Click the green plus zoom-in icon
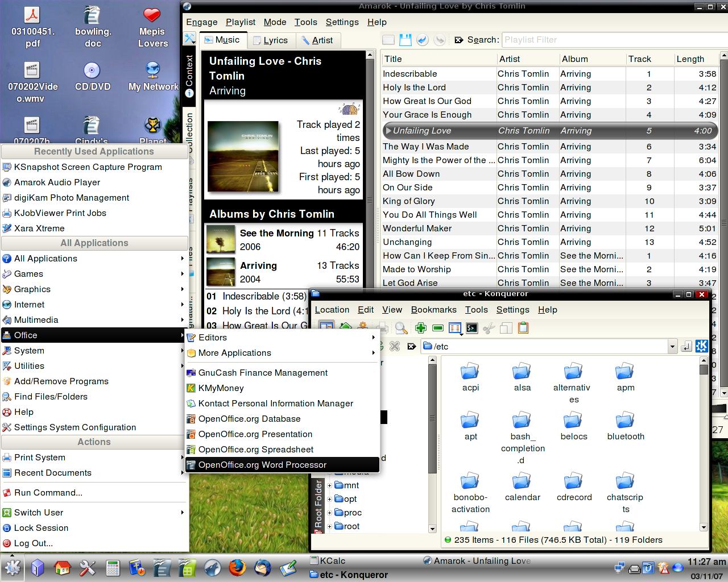Image resolution: width=728 pixels, height=582 pixels. pyautogui.click(x=421, y=328)
